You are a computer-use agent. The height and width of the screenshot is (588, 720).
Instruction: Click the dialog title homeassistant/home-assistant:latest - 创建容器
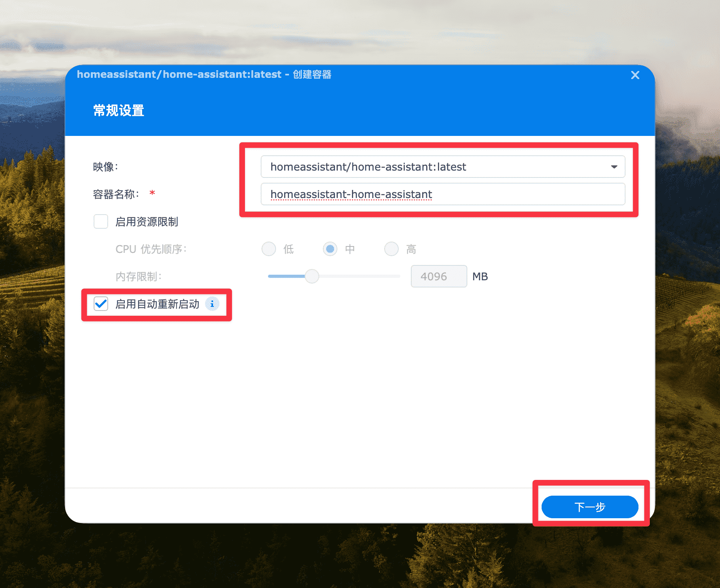click(x=204, y=75)
